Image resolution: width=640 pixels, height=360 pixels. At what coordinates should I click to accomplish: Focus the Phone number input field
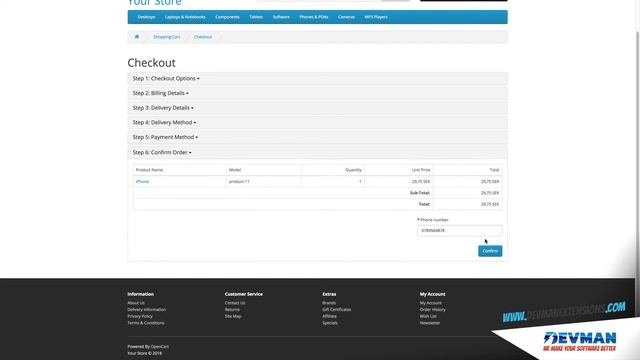point(460,231)
